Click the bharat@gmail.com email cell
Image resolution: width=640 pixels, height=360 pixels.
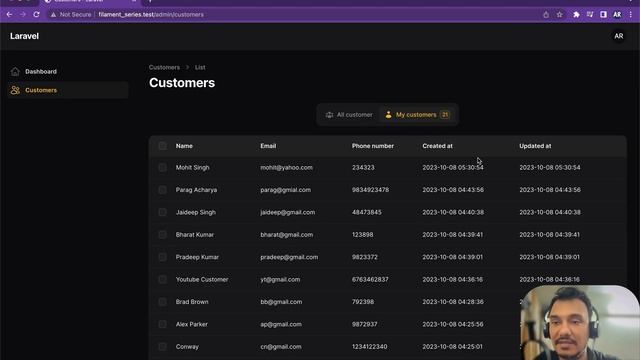tap(287, 235)
